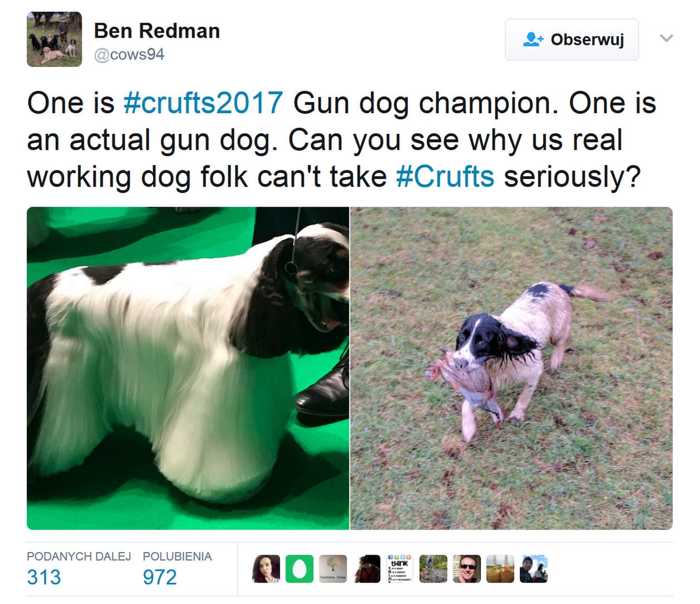Viewport: 700px width, 604px height.
Task: Open the dark-haired woman liker avatar
Action: (266, 569)
